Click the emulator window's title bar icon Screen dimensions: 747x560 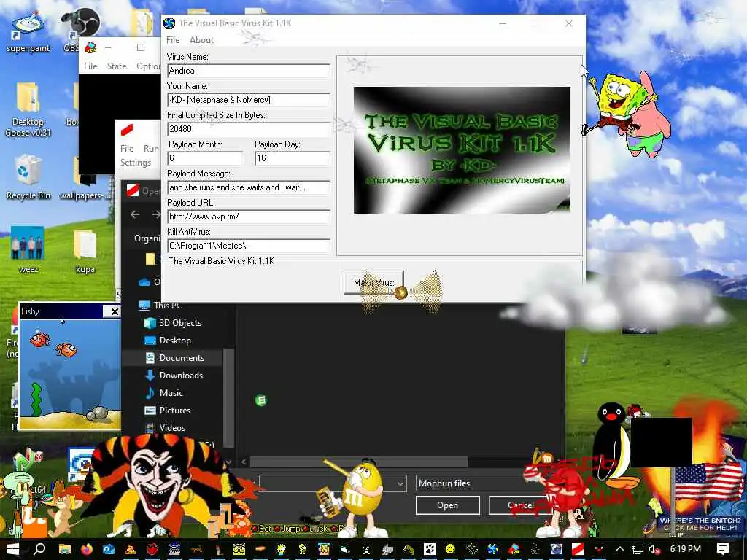[90, 47]
